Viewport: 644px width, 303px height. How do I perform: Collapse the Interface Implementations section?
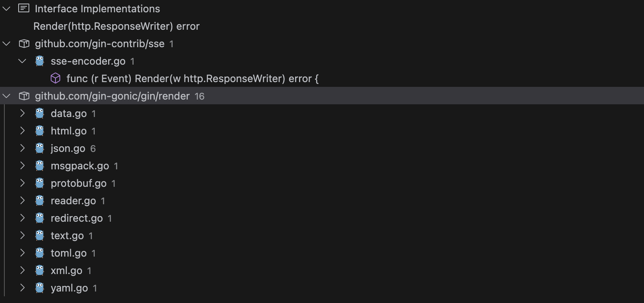7,8
